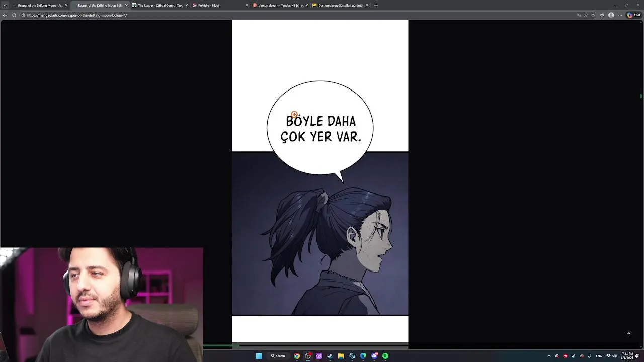Screen dimensions: 644x362
Task: Go back to the previous page
Action: pyautogui.click(x=5, y=15)
